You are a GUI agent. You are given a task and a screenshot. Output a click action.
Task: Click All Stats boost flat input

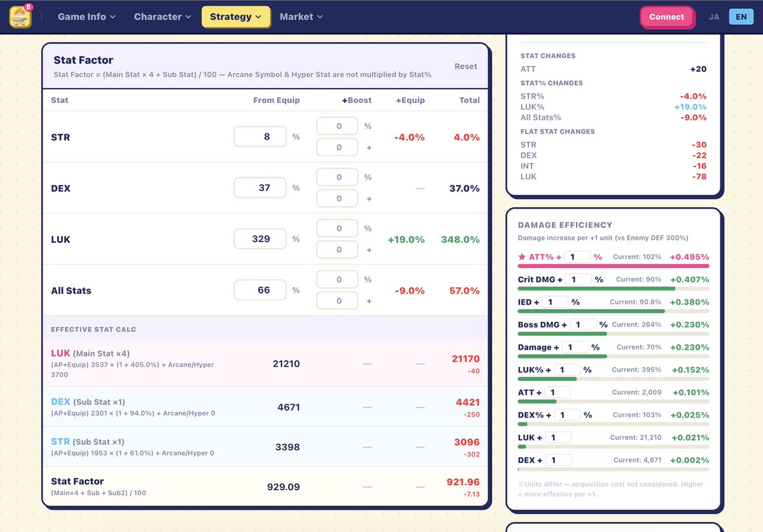[x=337, y=301]
